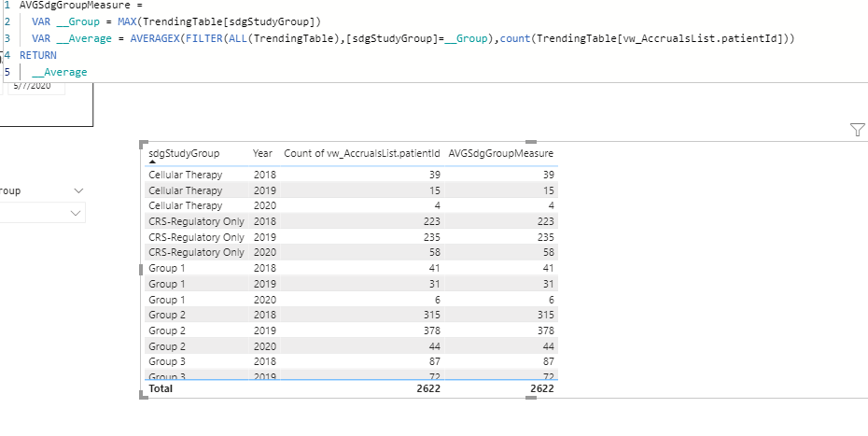The width and height of the screenshot is (868, 436).
Task: Click the 2622 total AVGSdgGroupMeasure value
Action: 542,388
